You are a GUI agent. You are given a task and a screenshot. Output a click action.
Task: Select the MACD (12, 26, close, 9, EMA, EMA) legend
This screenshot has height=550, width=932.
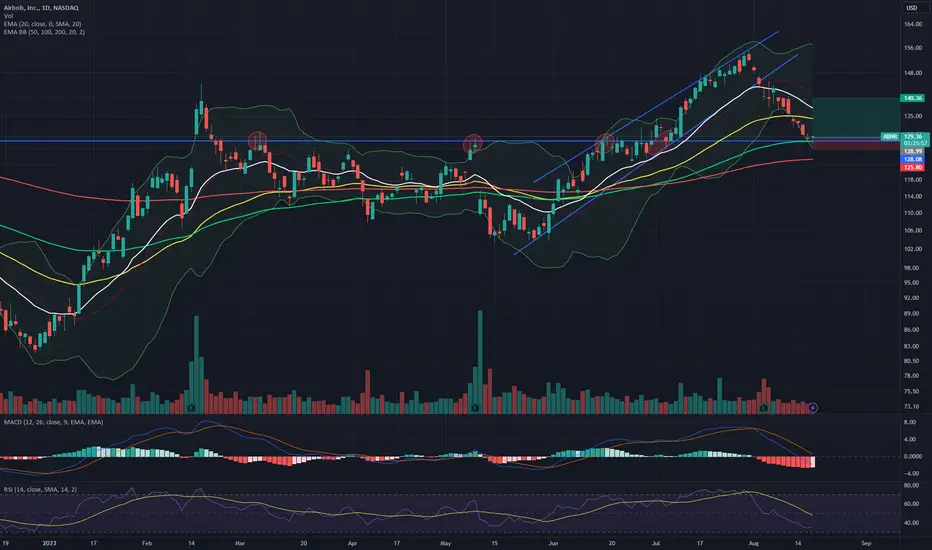[53, 422]
